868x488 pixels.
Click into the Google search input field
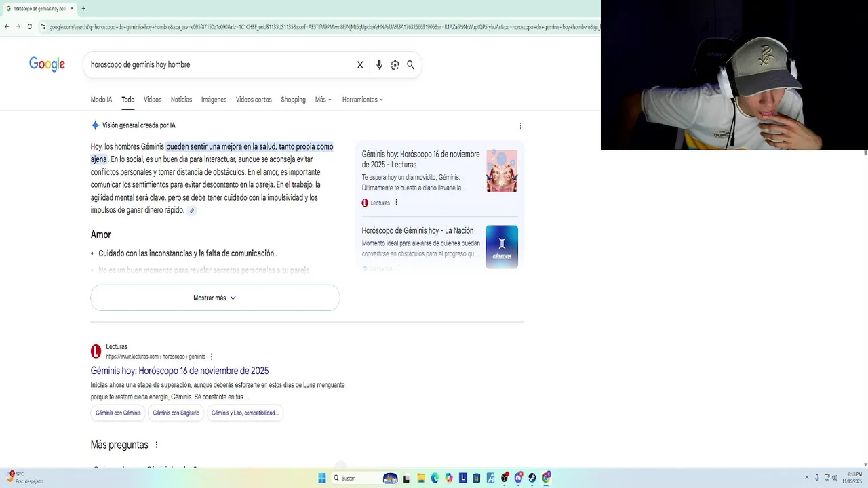(x=220, y=65)
